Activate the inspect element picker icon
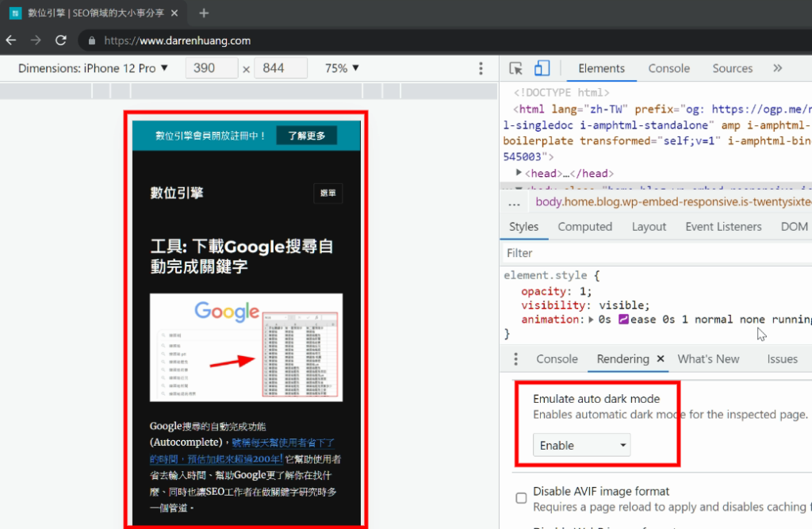 pyautogui.click(x=515, y=68)
